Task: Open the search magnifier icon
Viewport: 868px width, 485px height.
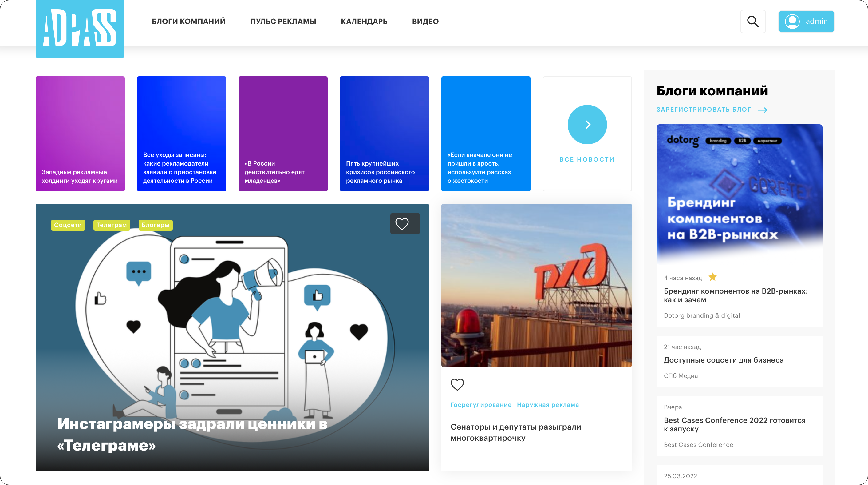Action: click(752, 22)
